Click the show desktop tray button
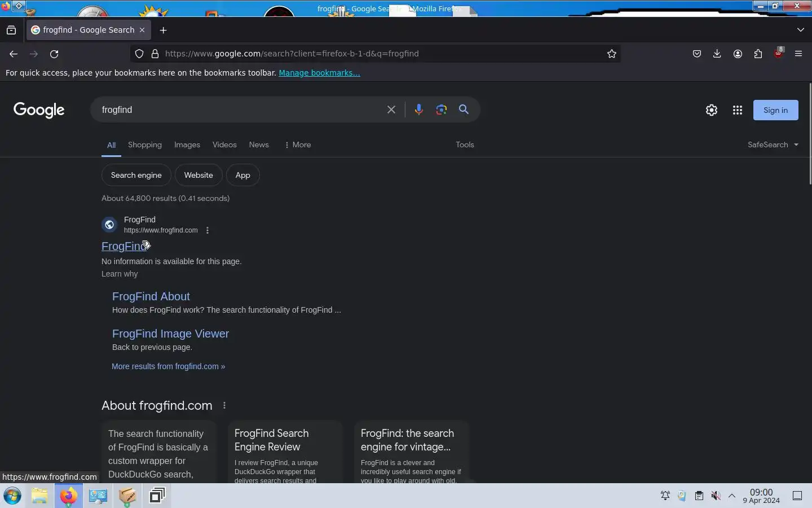The height and width of the screenshot is (508, 812). (x=797, y=496)
